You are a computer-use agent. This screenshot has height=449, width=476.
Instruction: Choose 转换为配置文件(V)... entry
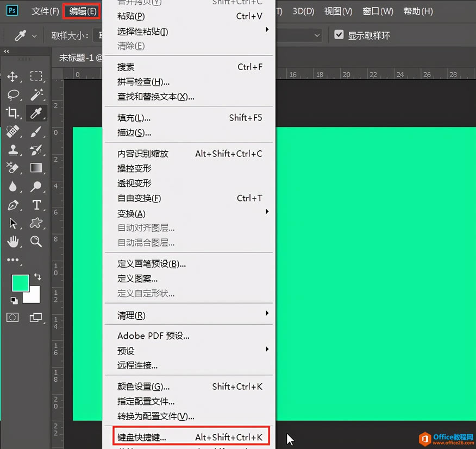pyautogui.click(x=189, y=416)
